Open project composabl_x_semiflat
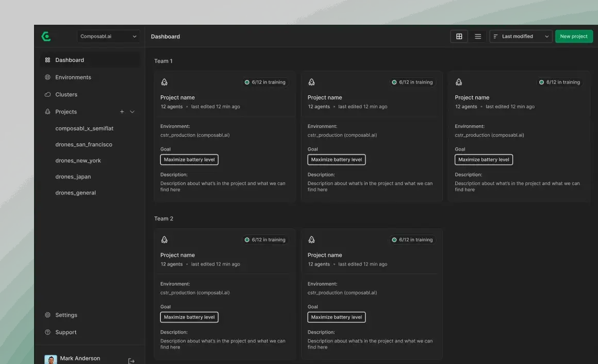 (84, 128)
